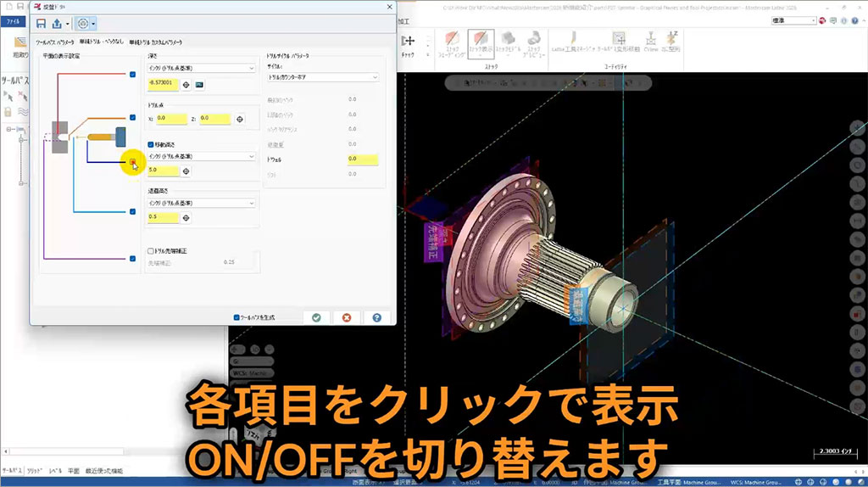868x487 pixels.
Task: Click the save icon in dialog toolbar
Action: (41, 24)
